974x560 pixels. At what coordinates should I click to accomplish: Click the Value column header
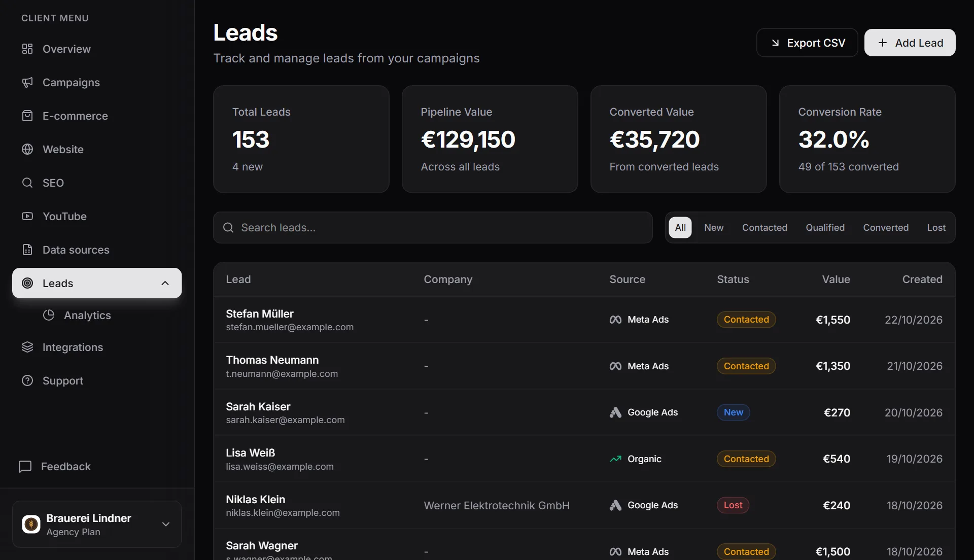coord(836,279)
